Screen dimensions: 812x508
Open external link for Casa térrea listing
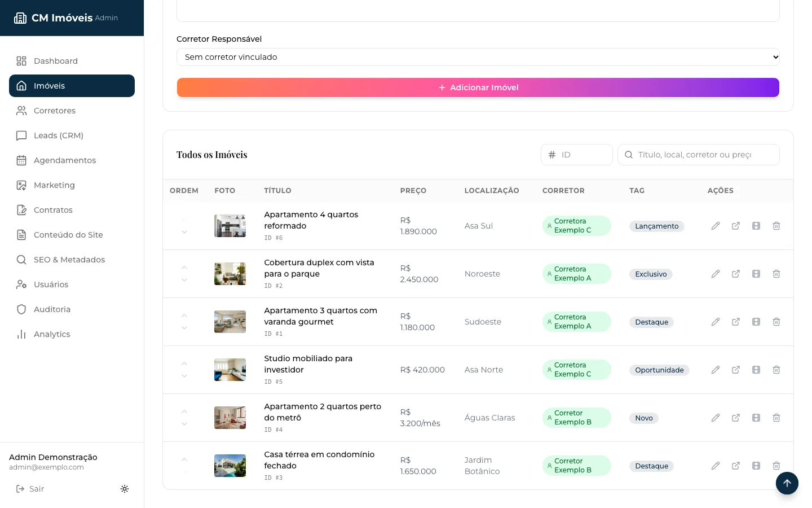(736, 466)
